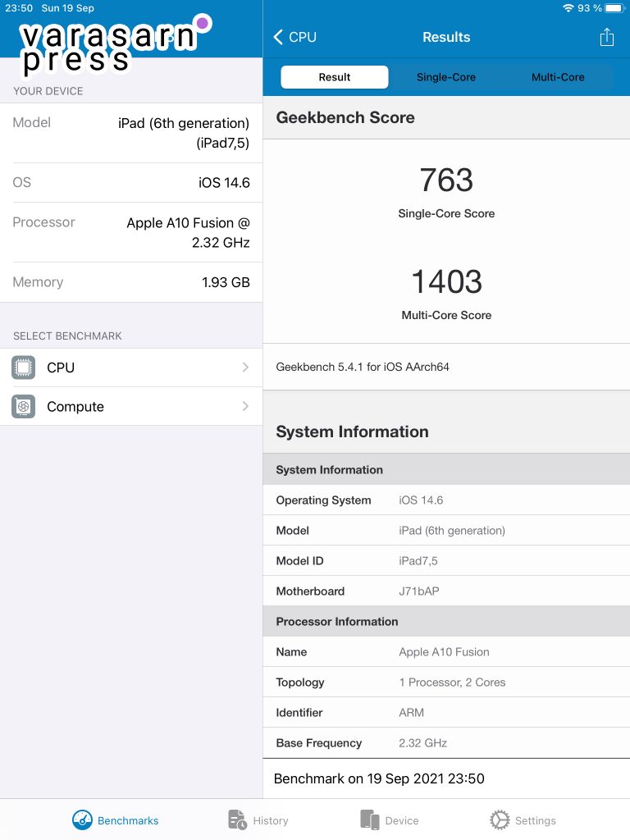Image resolution: width=630 pixels, height=840 pixels.
Task: Open the History tab icon
Action: [237, 819]
